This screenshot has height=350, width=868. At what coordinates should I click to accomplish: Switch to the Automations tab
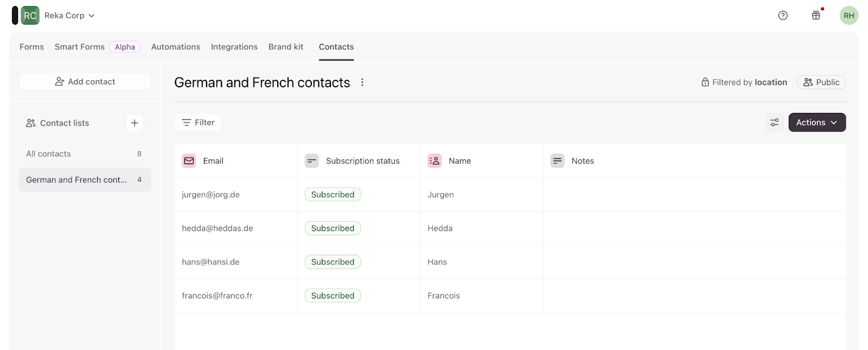175,47
